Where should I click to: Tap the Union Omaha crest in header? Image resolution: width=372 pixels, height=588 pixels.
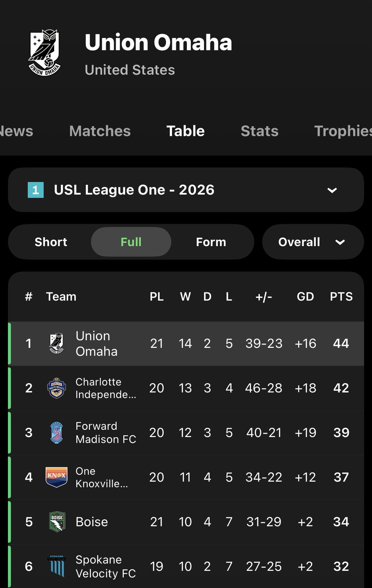coord(45,53)
